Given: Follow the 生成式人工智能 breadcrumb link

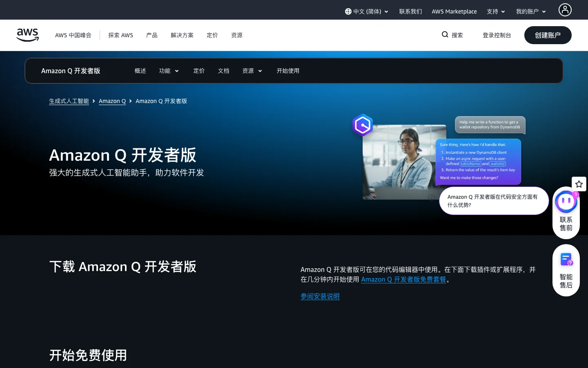Looking at the screenshot, I should [69, 101].
